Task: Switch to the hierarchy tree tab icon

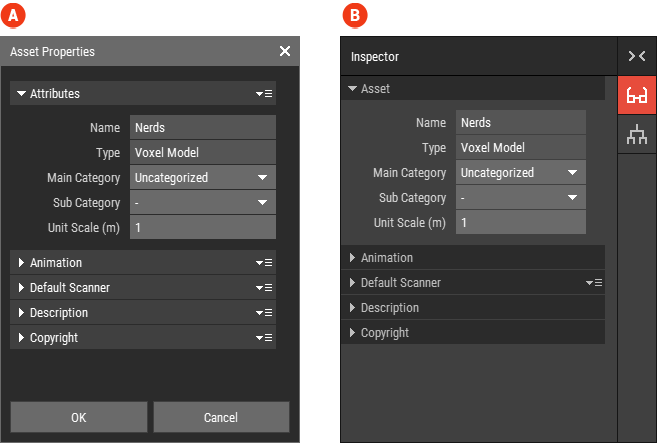Action: [x=637, y=137]
